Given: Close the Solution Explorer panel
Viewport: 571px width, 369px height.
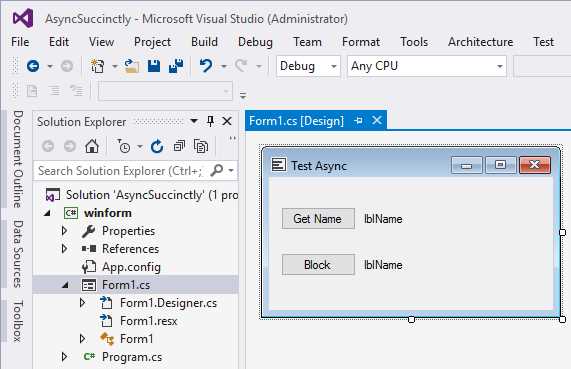Looking at the screenshot, I should pos(227,121).
